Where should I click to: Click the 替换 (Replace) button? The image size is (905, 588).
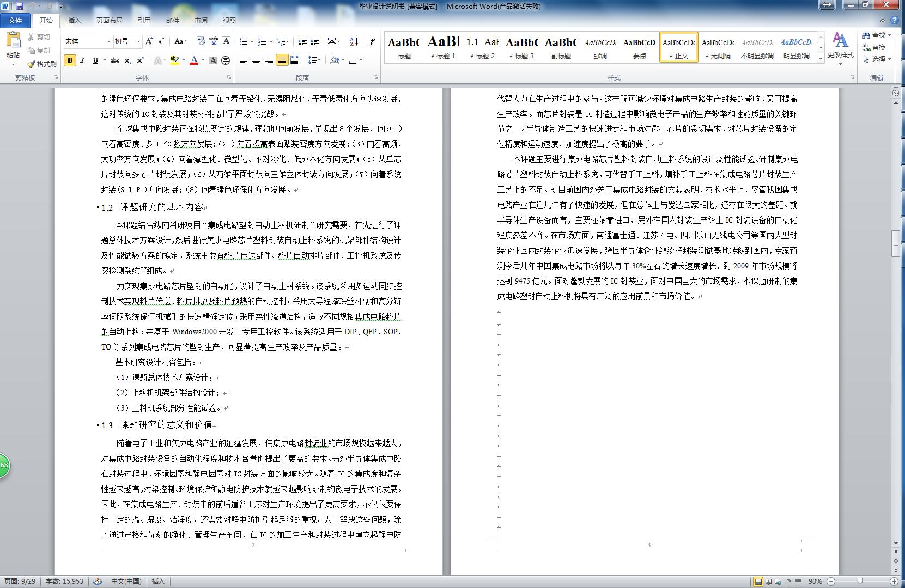[874, 47]
